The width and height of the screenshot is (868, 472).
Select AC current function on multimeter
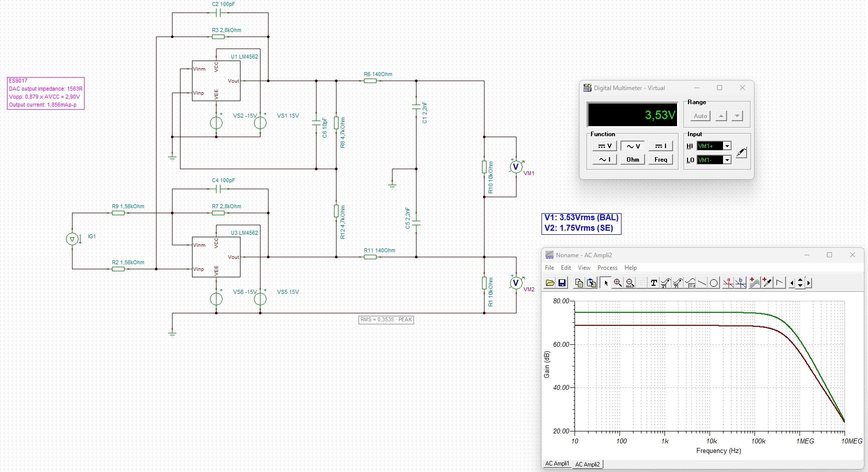[604, 160]
